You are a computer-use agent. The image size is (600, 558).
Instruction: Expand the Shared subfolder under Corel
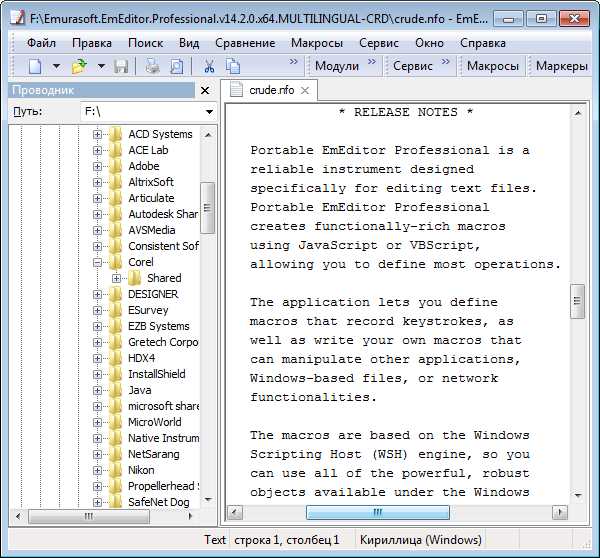click(x=116, y=278)
